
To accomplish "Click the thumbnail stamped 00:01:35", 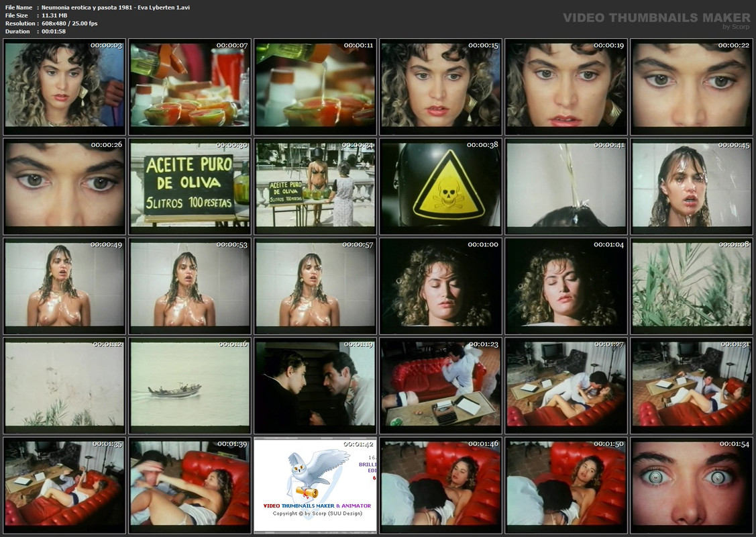I will (x=64, y=485).
